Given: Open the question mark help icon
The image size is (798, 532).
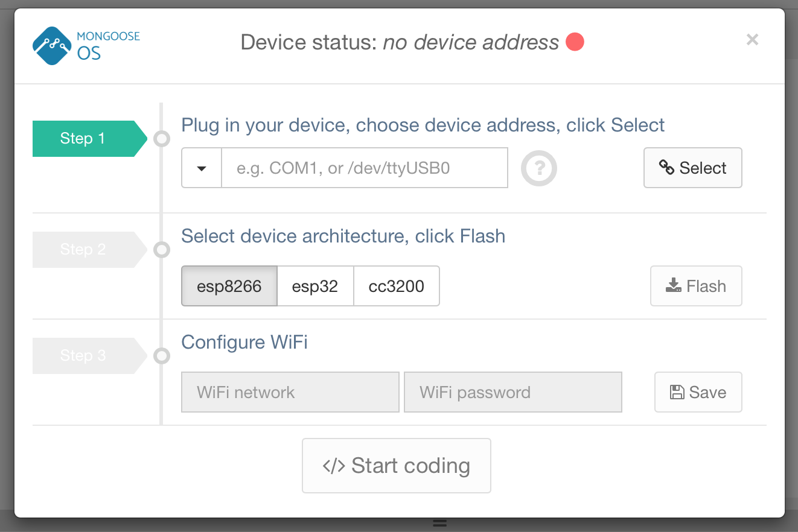Looking at the screenshot, I should [x=538, y=168].
